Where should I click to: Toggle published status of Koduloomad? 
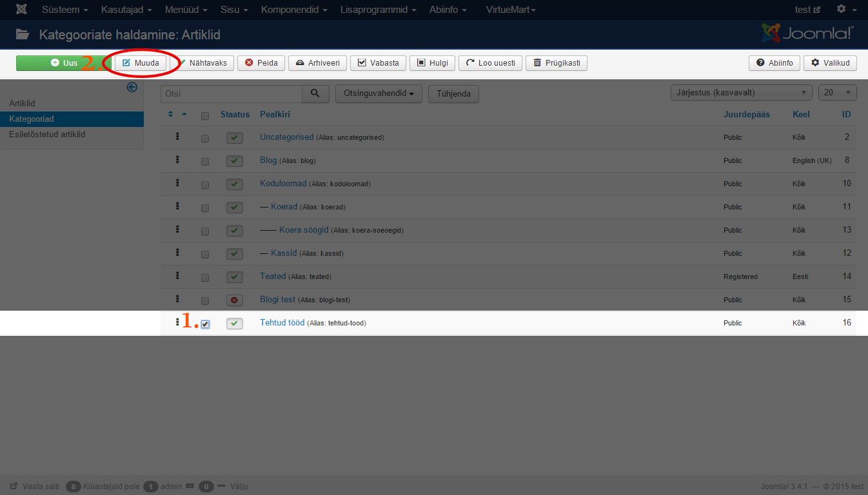(x=235, y=184)
